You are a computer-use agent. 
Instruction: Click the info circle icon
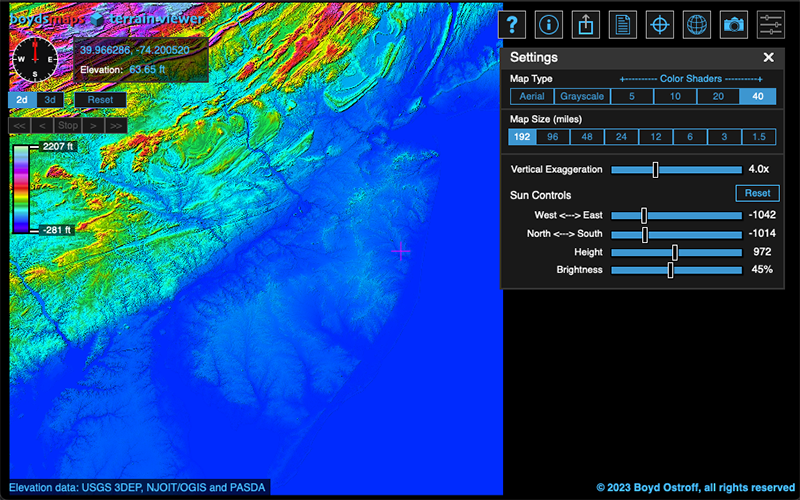[549, 25]
